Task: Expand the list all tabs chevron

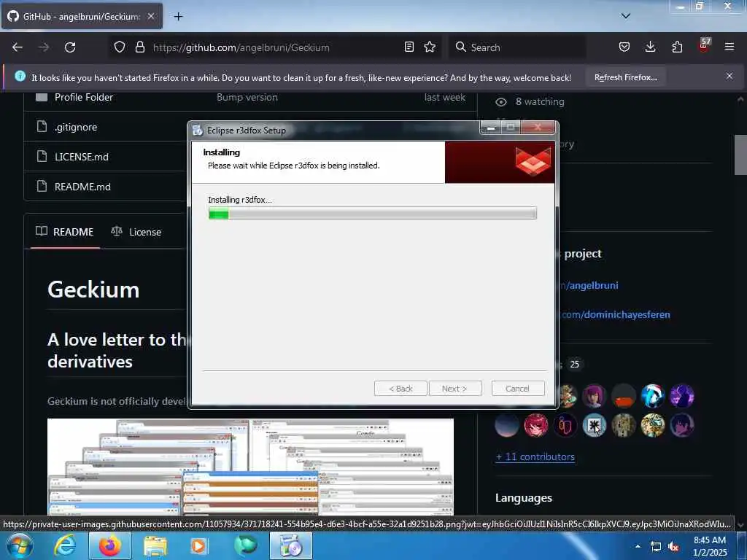Action: (625, 16)
